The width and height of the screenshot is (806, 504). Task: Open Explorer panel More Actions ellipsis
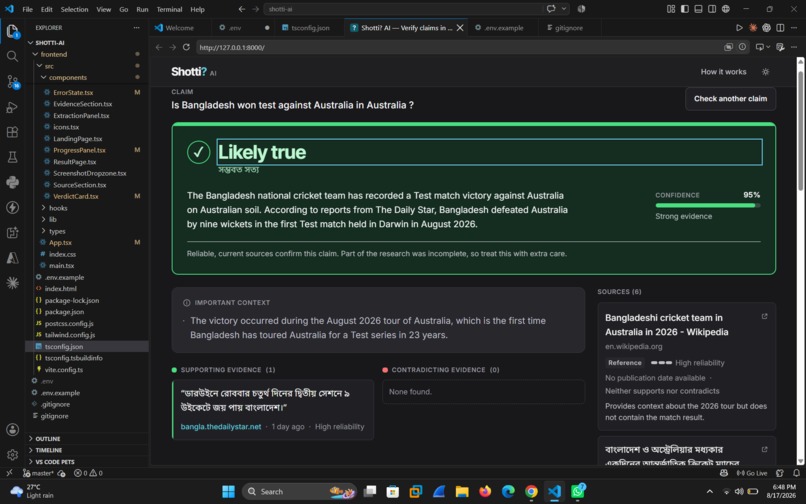[136, 28]
